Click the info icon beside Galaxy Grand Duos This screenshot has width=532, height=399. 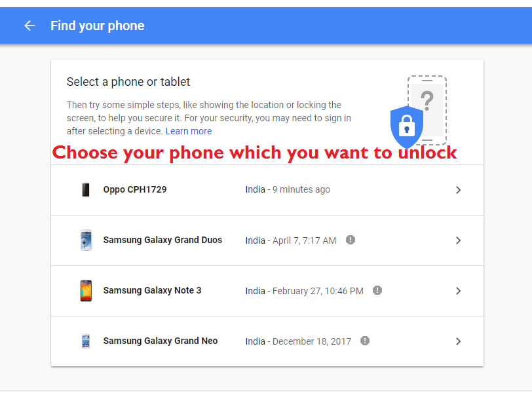[x=351, y=240]
